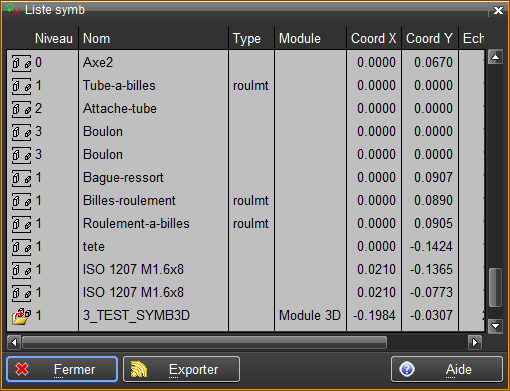Open help with the Aide button
The image size is (510, 391).
(447, 369)
